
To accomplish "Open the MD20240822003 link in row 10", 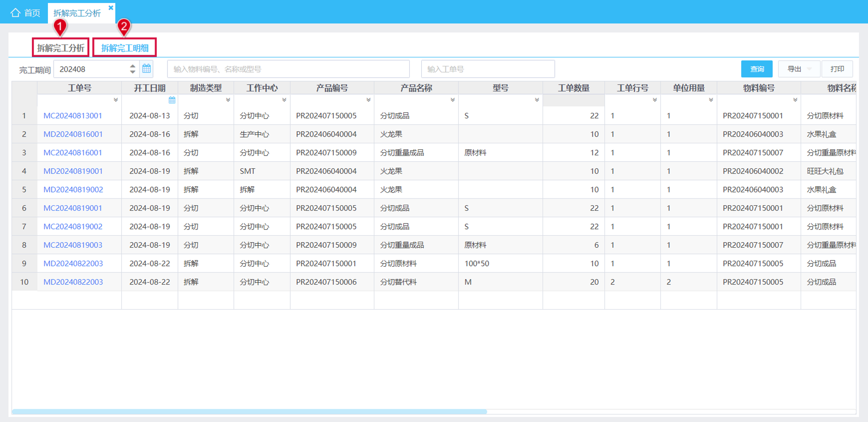I will coord(73,282).
